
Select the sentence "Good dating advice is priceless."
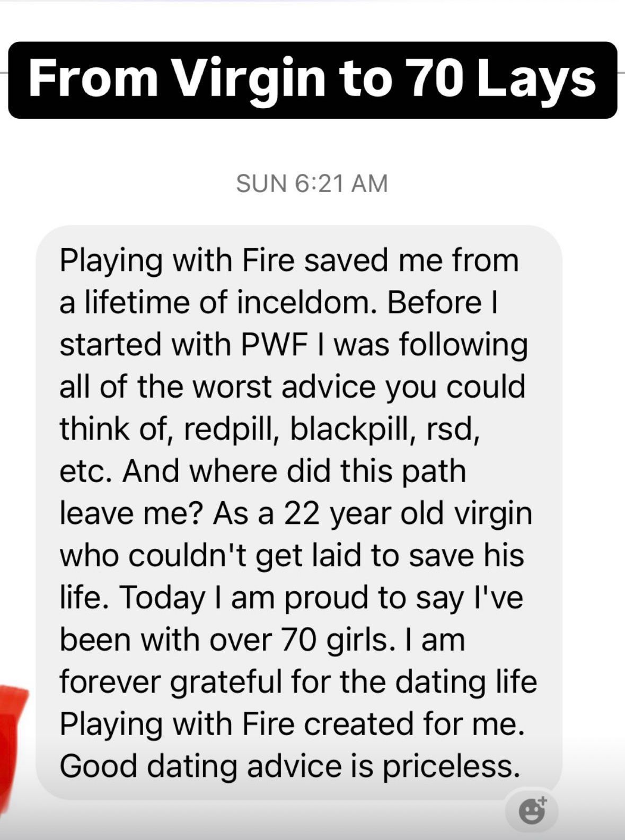pos(290,766)
